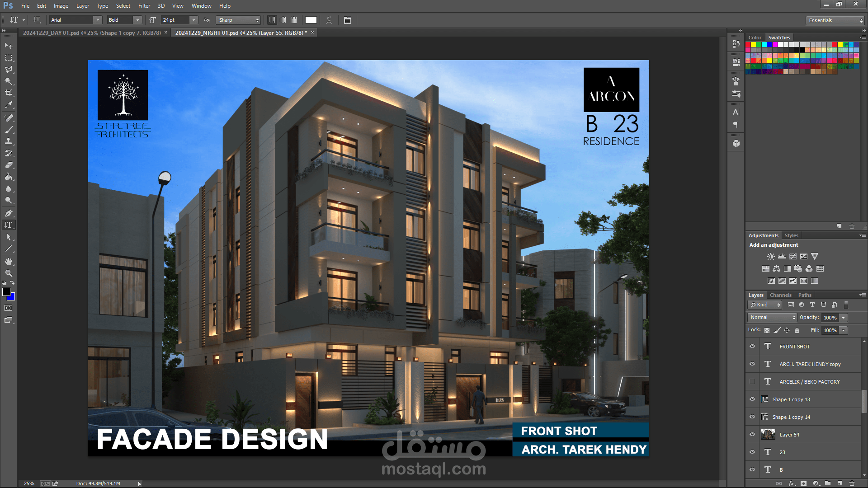The image size is (868, 488).
Task: Expand the Essentials workspace dropdown
Action: [x=835, y=20]
